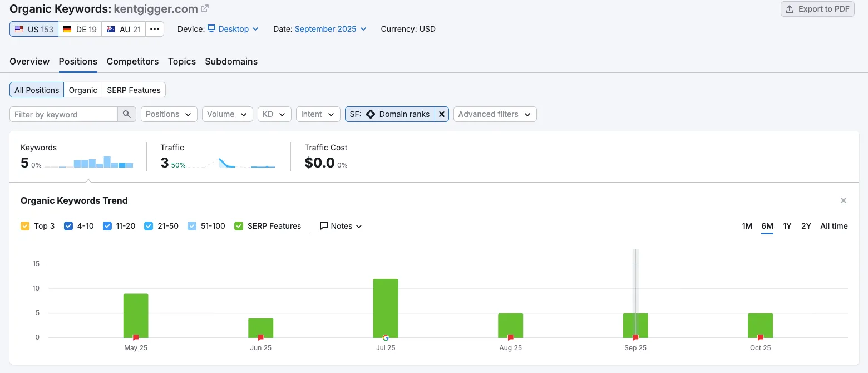Screen dimensions: 868x373
Task: Switch to the Competitors tab
Action: pyautogui.click(x=132, y=61)
